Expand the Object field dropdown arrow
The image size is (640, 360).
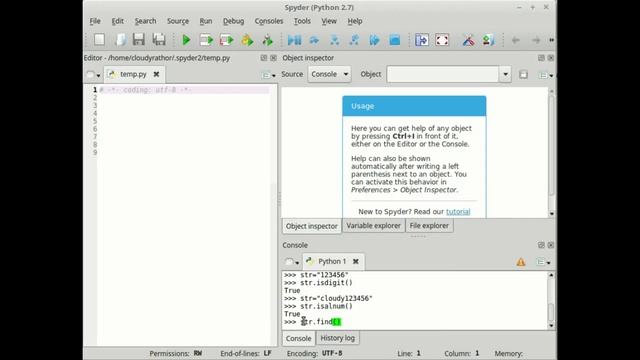[x=505, y=74]
